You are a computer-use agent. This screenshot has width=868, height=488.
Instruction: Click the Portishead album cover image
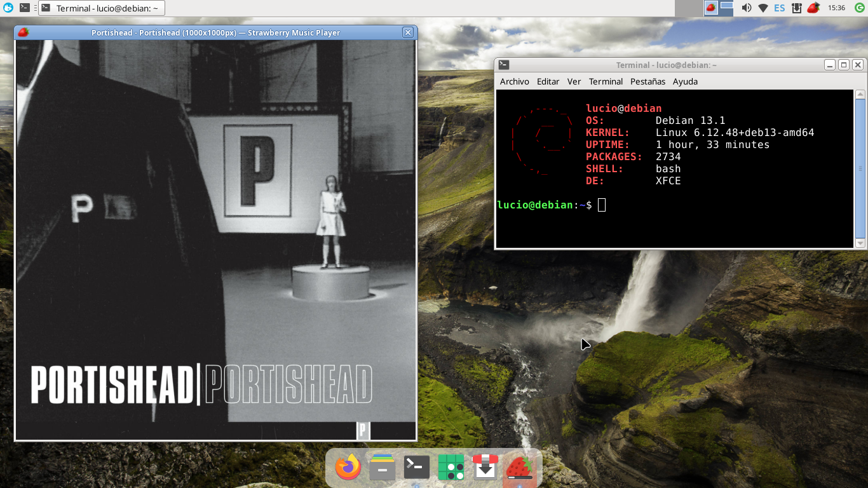[215, 240]
